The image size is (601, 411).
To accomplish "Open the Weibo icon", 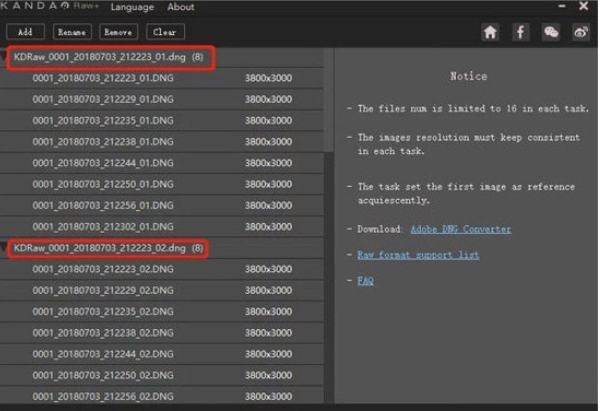I will click(580, 32).
